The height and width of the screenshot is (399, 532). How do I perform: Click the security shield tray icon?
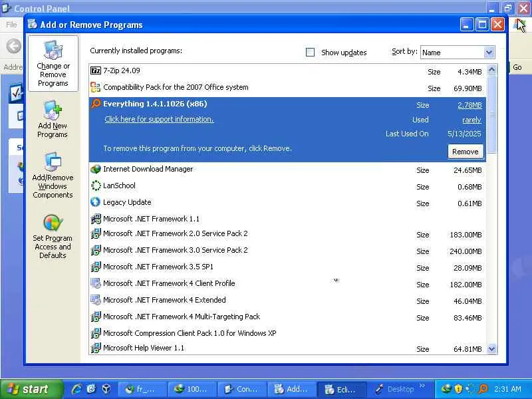point(458,389)
